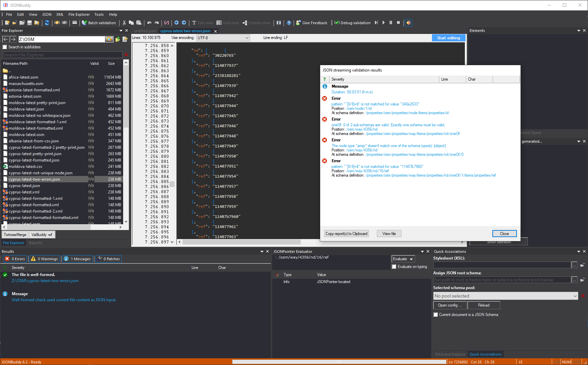Click the debug Play icon
Screen dimensions: 588x365
[x=384, y=23]
